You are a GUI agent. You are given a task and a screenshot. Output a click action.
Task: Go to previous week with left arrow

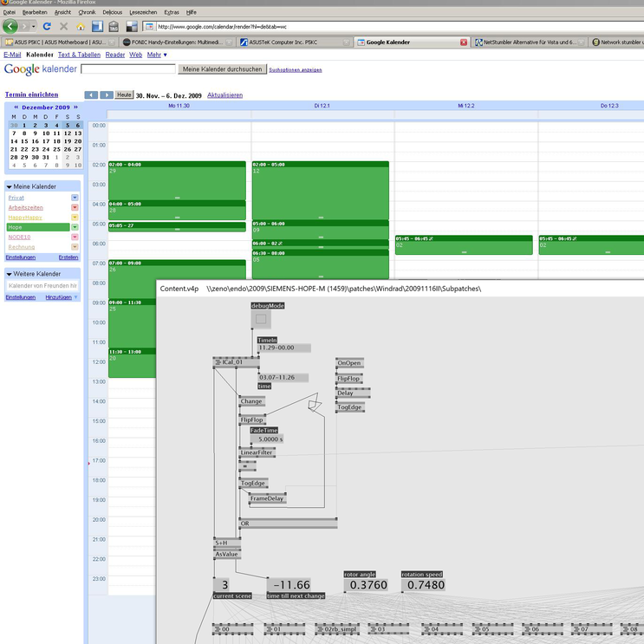pos(91,94)
